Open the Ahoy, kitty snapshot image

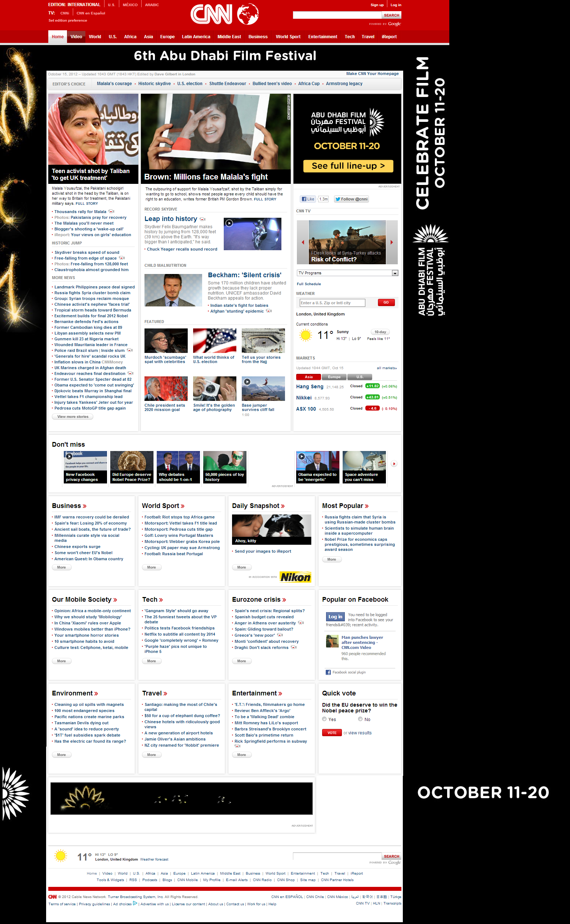271,530
